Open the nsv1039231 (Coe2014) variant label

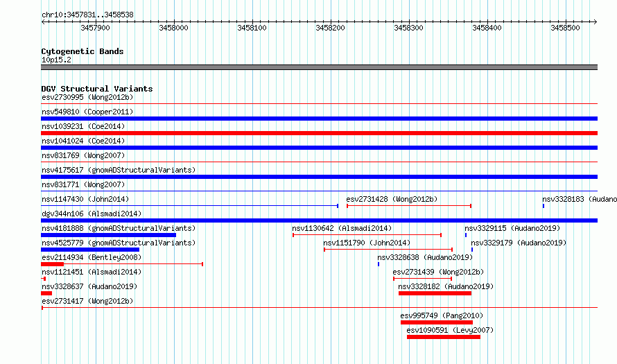(83, 126)
